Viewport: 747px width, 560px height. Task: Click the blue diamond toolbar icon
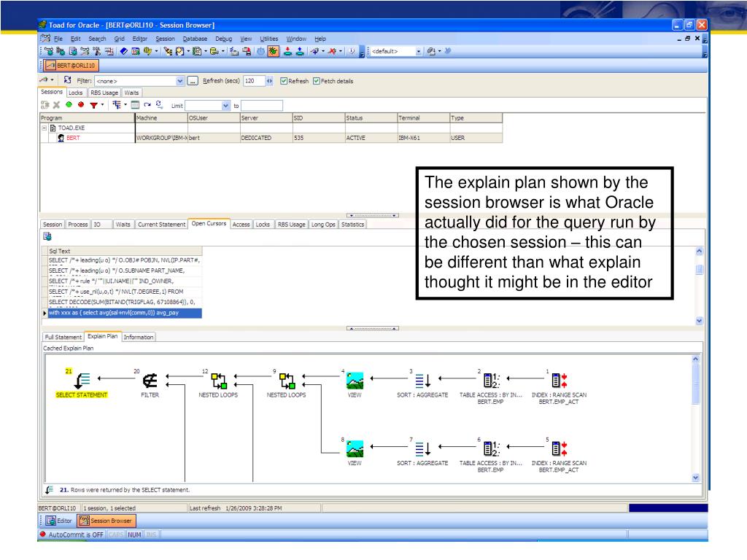[x=123, y=51]
